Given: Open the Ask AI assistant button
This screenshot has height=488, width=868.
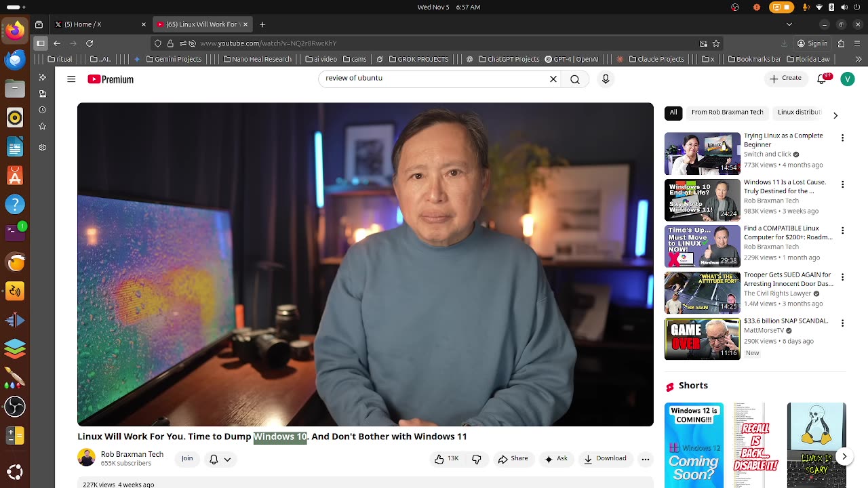Looking at the screenshot, I should click(x=556, y=459).
